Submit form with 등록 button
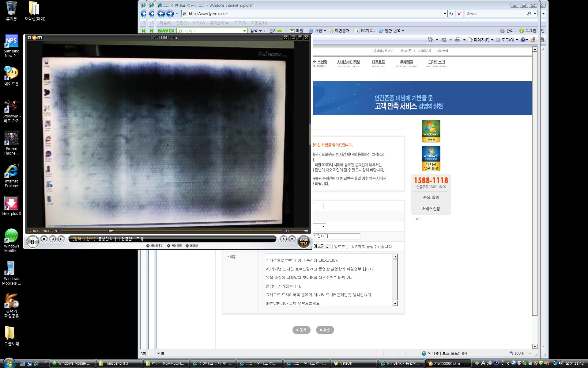This screenshot has width=588, height=368. coord(301,330)
